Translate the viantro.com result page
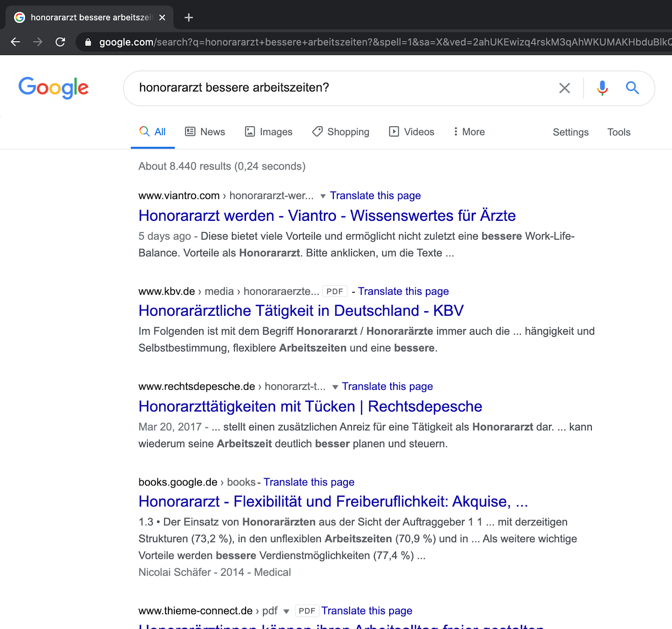This screenshot has width=672, height=629. point(375,196)
